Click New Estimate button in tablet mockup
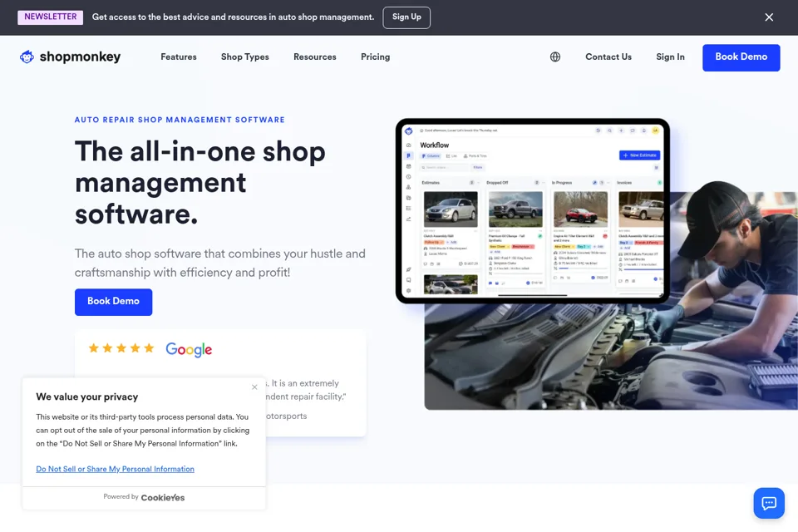 [x=640, y=155]
